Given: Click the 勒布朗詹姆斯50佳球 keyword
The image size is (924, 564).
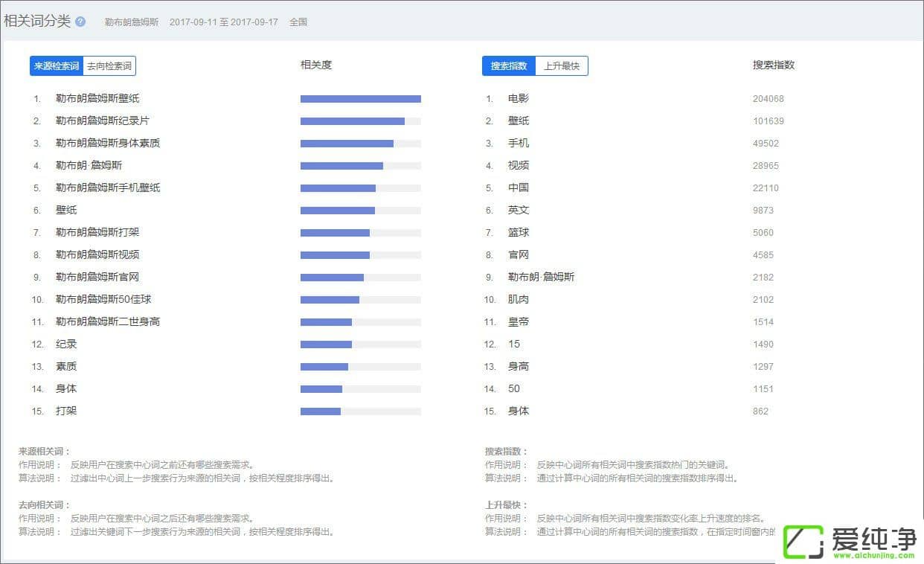Looking at the screenshot, I should (103, 299).
